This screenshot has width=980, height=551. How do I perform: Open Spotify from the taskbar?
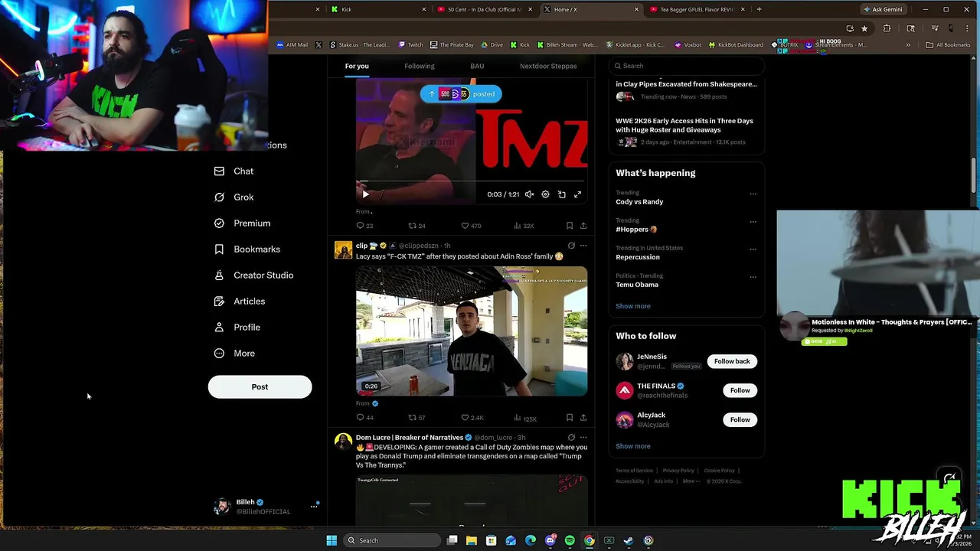click(x=570, y=540)
